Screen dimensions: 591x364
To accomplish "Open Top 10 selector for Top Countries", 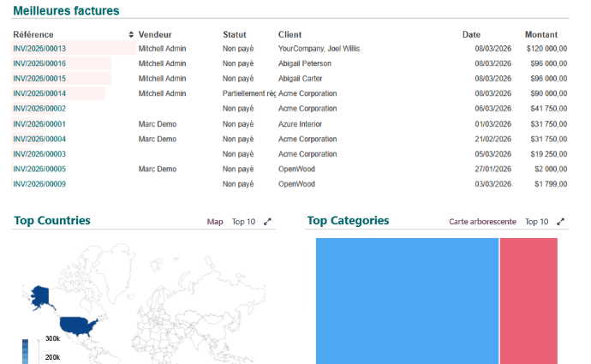I will (x=243, y=222).
